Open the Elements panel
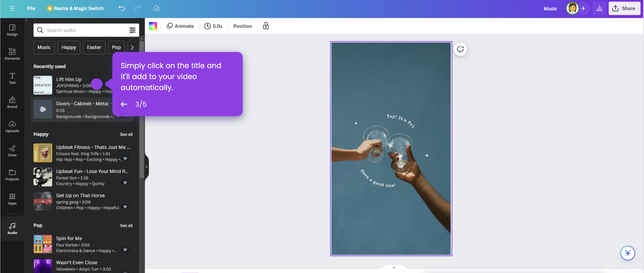 (12, 54)
